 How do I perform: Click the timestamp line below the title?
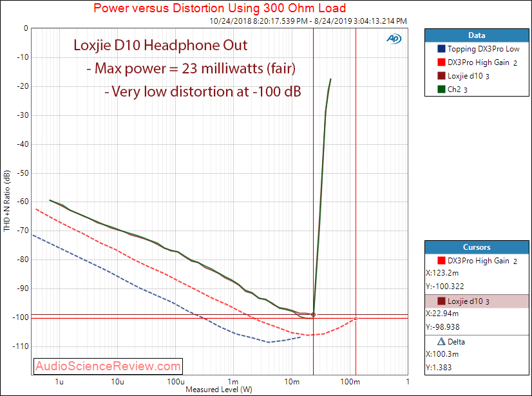(308, 21)
